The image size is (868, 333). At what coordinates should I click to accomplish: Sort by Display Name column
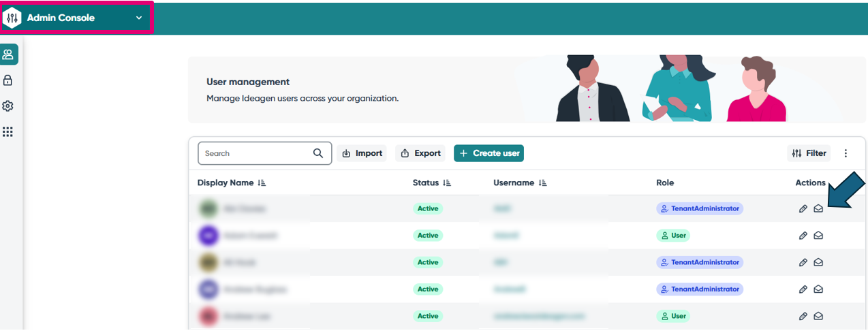262,183
